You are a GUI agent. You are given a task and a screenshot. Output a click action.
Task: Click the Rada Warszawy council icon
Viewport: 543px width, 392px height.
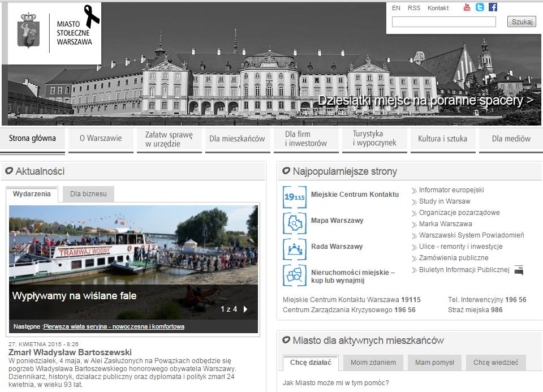[x=294, y=249]
